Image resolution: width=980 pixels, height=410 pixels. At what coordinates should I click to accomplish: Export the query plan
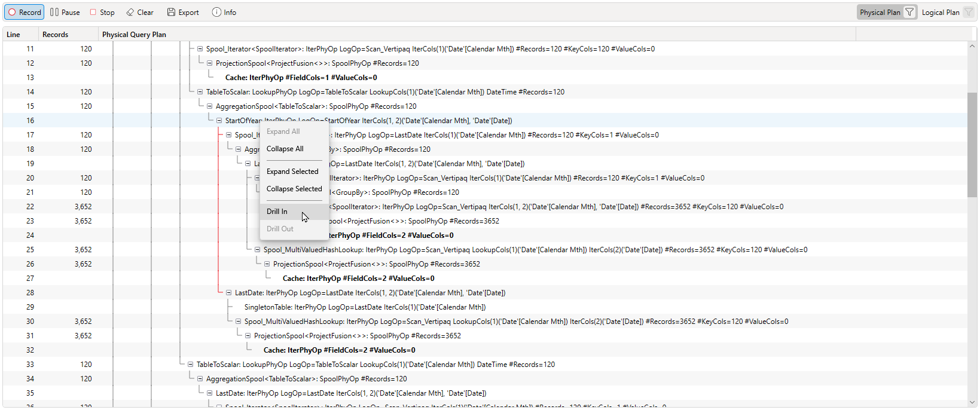tap(182, 12)
